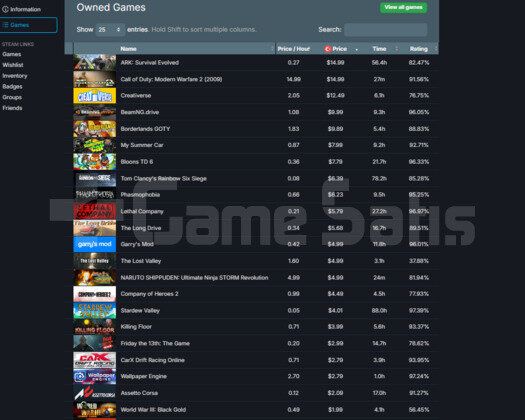
Task: Select the Games tab in sidebar
Action: click(28, 25)
